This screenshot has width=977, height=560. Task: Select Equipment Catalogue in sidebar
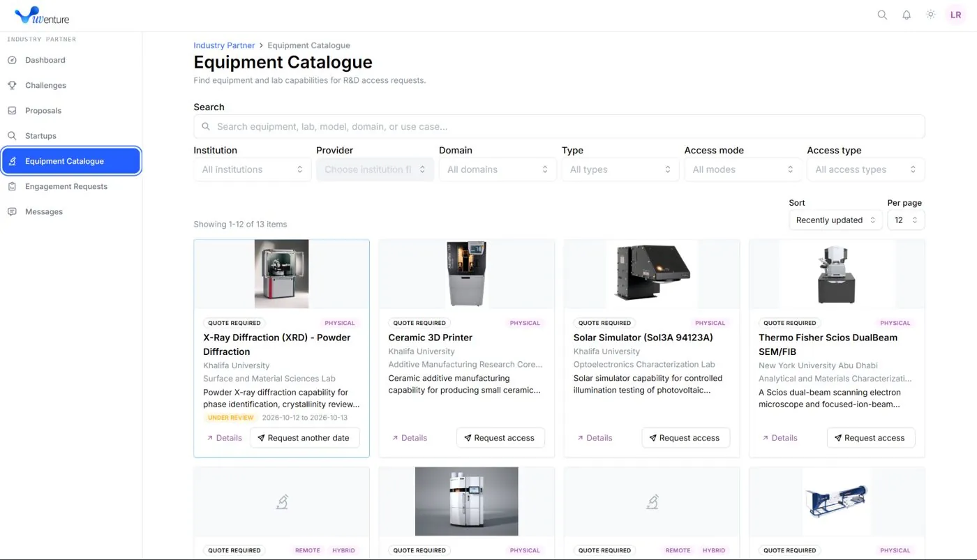click(x=71, y=161)
